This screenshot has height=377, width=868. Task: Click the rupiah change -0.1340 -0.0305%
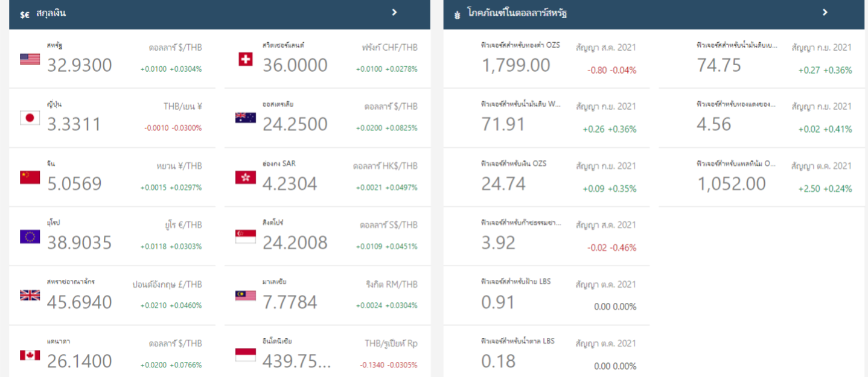point(388,365)
